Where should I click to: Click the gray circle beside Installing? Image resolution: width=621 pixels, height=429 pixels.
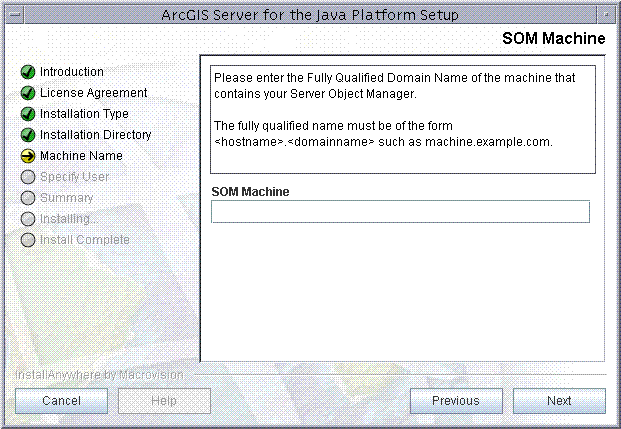(28, 219)
